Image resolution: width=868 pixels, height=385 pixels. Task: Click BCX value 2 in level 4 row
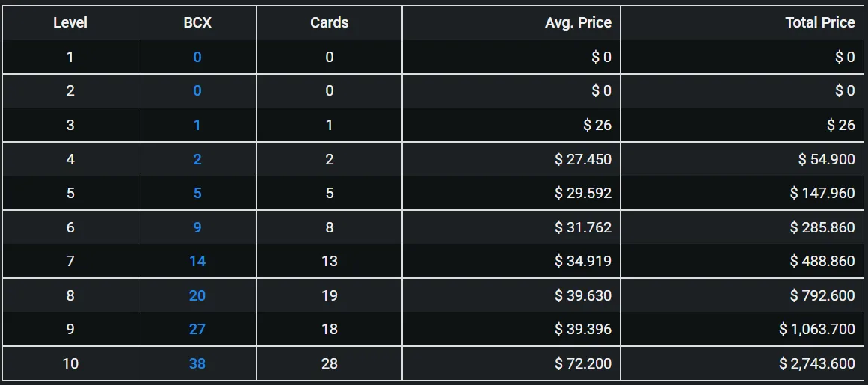tap(197, 159)
